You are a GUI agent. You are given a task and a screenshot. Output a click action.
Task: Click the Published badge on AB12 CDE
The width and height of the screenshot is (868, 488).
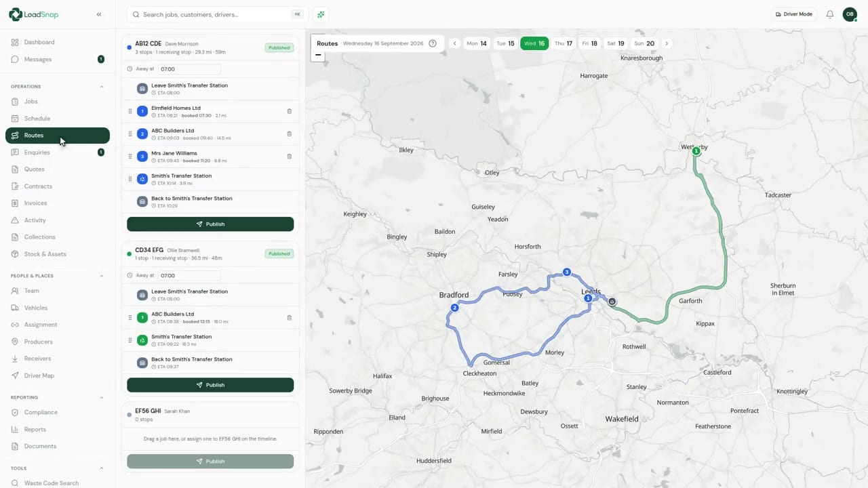(279, 48)
